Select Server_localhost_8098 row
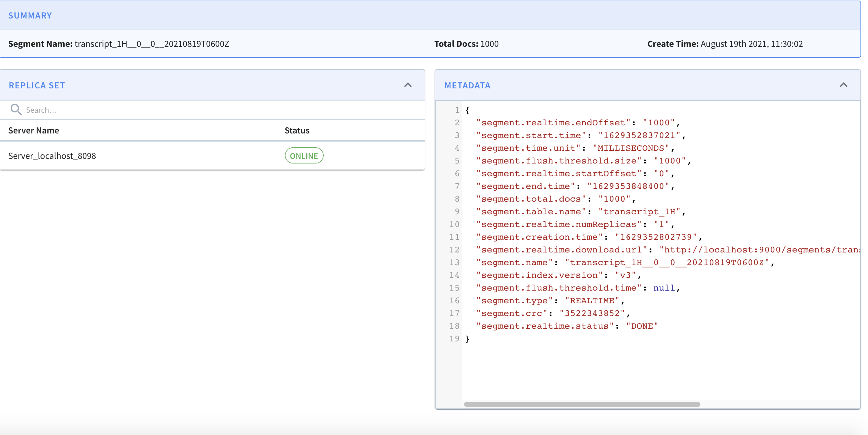Image resolution: width=868 pixels, height=435 pixels. (x=212, y=156)
